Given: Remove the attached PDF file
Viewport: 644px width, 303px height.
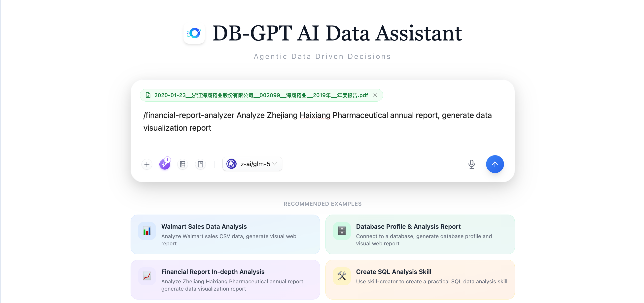Looking at the screenshot, I should pos(375,95).
